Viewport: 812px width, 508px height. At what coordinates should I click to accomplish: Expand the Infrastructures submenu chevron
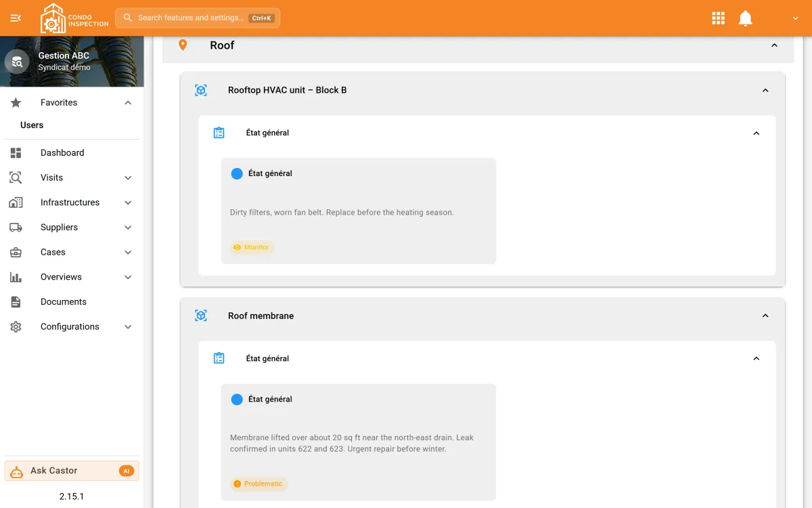pos(128,203)
